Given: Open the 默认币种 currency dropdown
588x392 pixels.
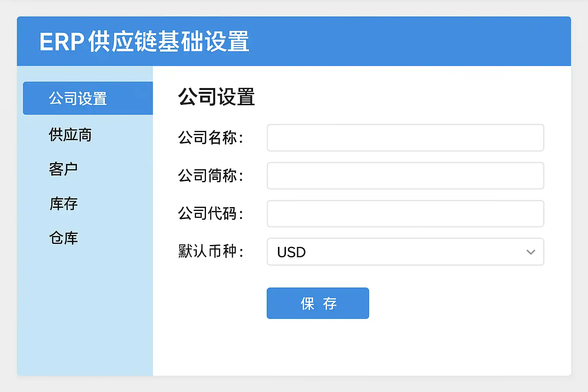Looking at the screenshot, I should 405,252.
